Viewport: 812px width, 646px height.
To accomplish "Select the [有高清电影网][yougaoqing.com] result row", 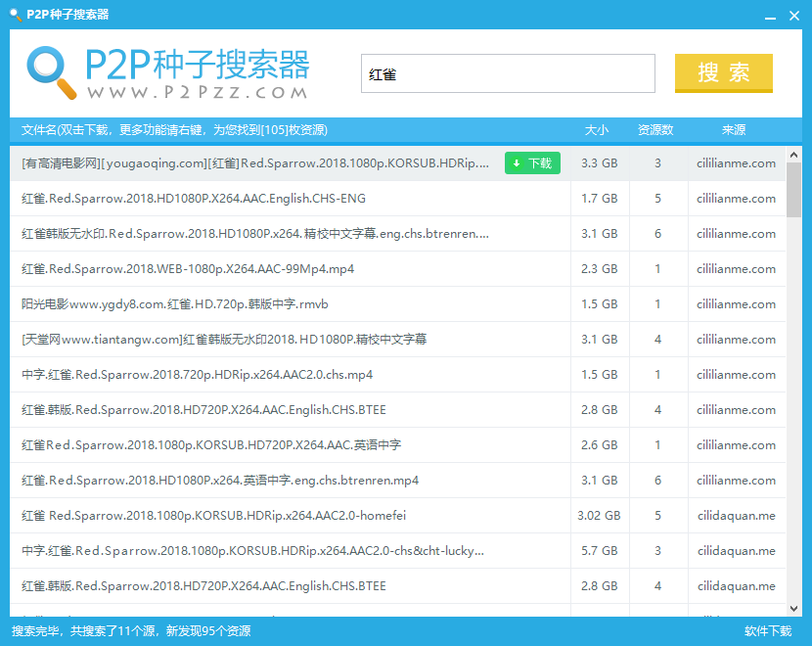I will 398,163.
